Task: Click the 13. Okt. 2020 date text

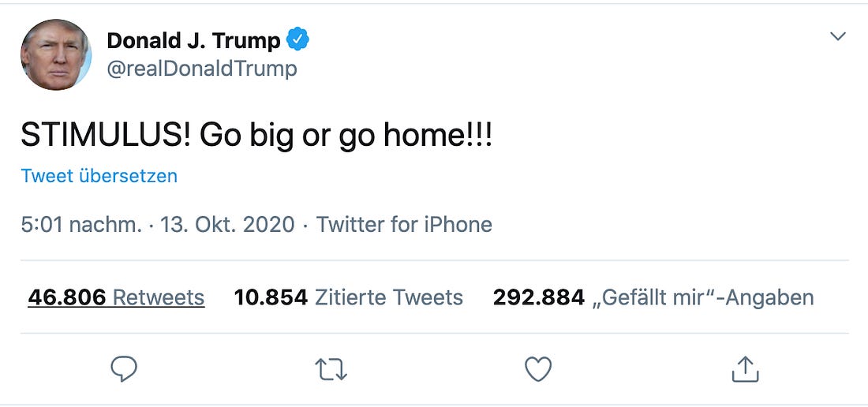Action: click(x=227, y=225)
